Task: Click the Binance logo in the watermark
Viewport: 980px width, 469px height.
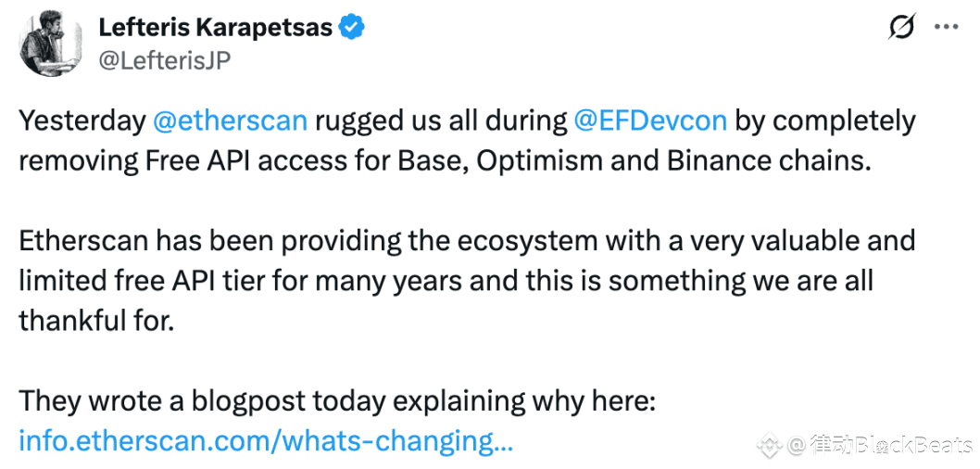Action: tap(771, 446)
